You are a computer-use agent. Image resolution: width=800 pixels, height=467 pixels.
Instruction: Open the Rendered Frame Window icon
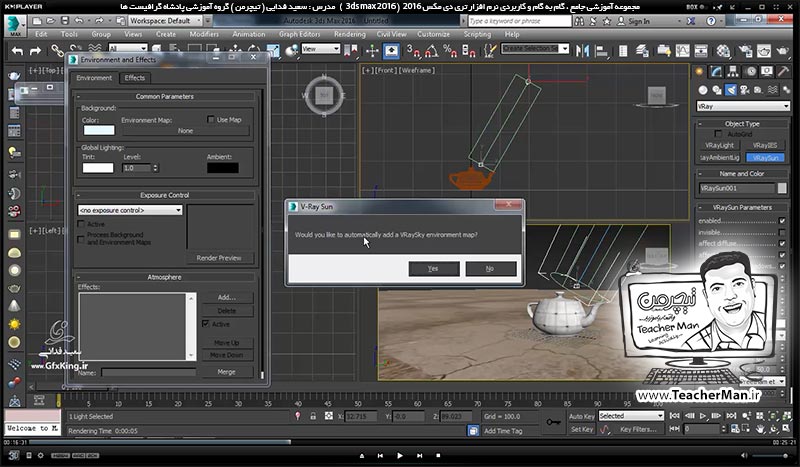[x=764, y=51]
